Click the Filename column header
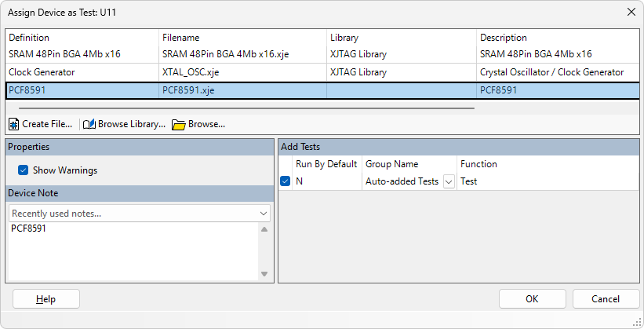Image resolution: width=644 pixels, height=329 pixels. click(180, 38)
